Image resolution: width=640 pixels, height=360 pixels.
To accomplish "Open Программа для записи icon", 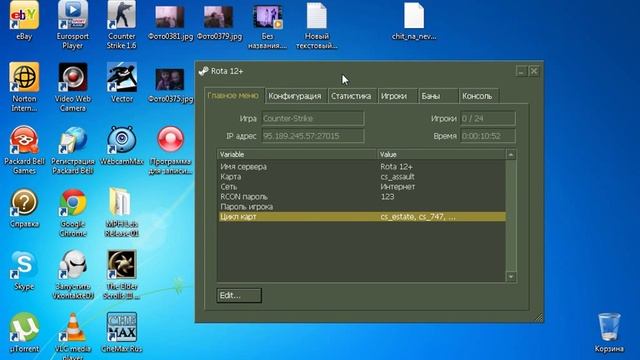I will pos(170,150).
